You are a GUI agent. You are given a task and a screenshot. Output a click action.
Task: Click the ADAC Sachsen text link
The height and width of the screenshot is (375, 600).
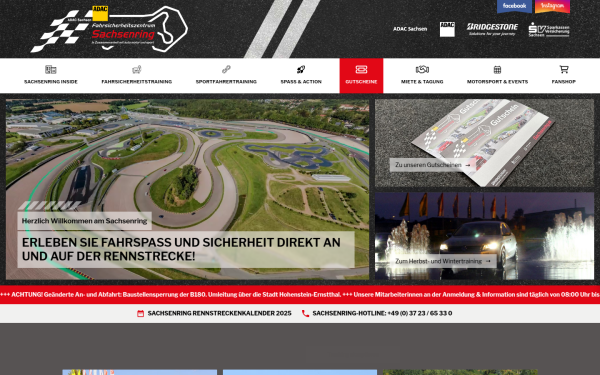point(410,29)
